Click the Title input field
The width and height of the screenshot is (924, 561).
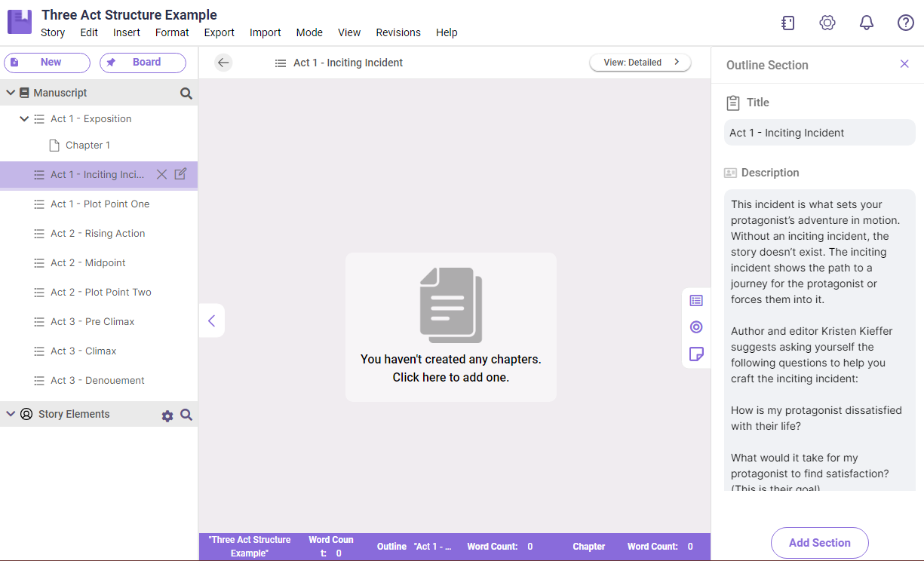coord(819,133)
